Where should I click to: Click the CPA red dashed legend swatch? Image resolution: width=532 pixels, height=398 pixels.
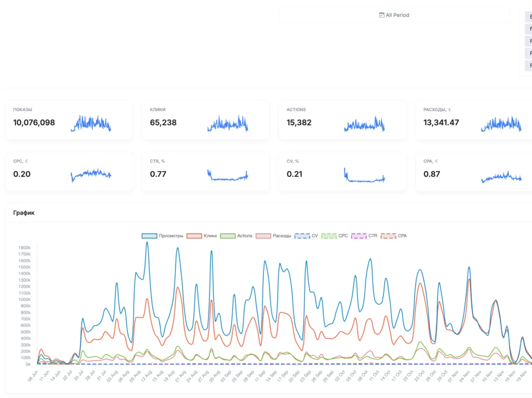pyautogui.click(x=388, y=236)
